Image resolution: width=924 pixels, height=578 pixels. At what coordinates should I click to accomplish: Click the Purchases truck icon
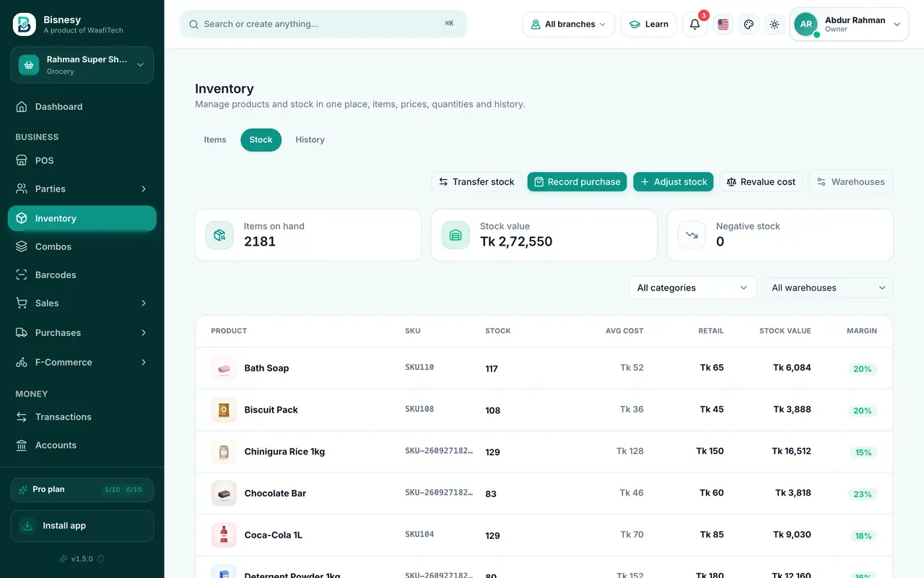pyautogui.click(x=22, y=332)
